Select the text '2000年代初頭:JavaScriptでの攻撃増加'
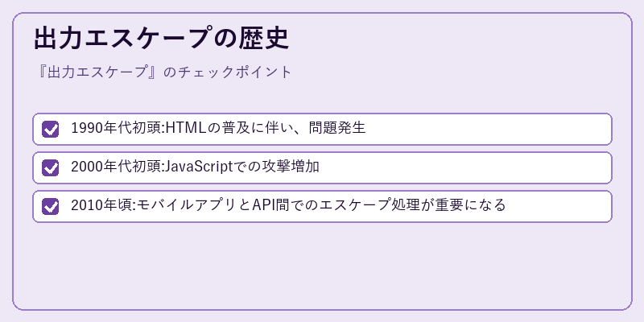 pyautogui.click(x=195, y=167)
